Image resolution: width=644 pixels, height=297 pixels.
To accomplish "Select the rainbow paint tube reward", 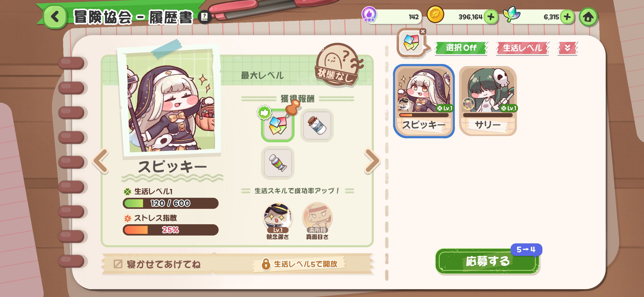I will [x=278, y=163].
